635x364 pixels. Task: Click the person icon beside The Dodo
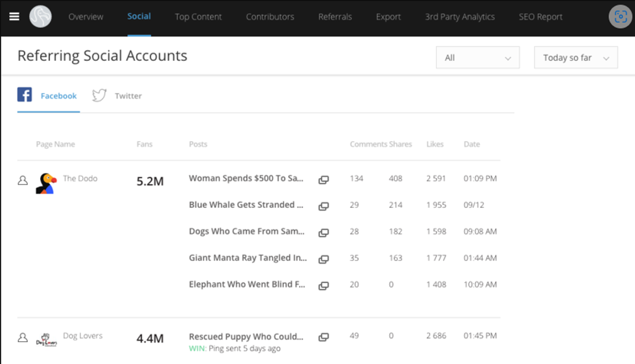pos(23,181)
